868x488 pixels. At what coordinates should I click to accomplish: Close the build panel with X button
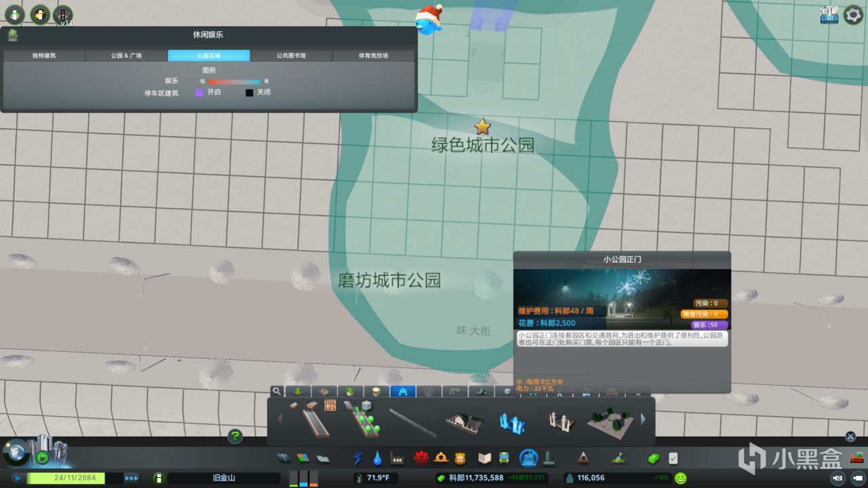tap(850, 436)
